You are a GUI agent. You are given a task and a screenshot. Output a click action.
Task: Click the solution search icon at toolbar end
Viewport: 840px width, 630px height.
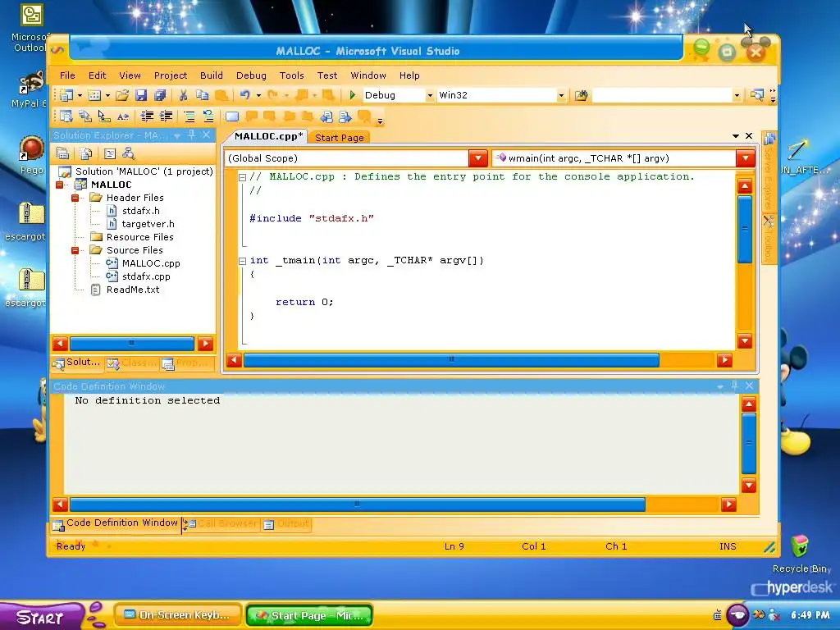pyautogui.click(x=757, y=95)
